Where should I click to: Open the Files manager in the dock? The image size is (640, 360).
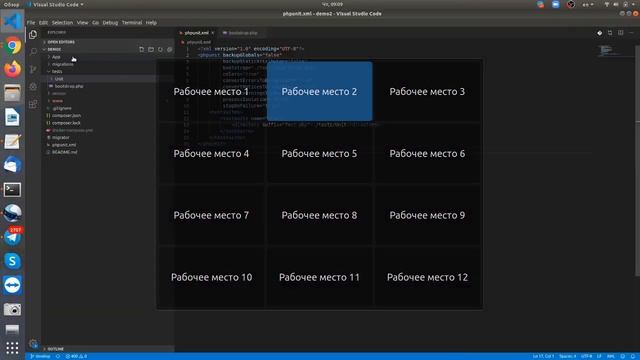[x=12, y=93]
